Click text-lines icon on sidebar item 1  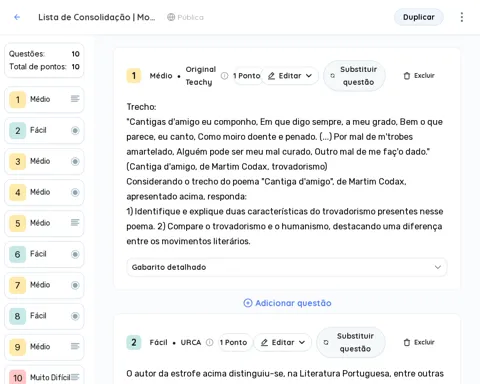pyautogui.click(x=75, y=99)
